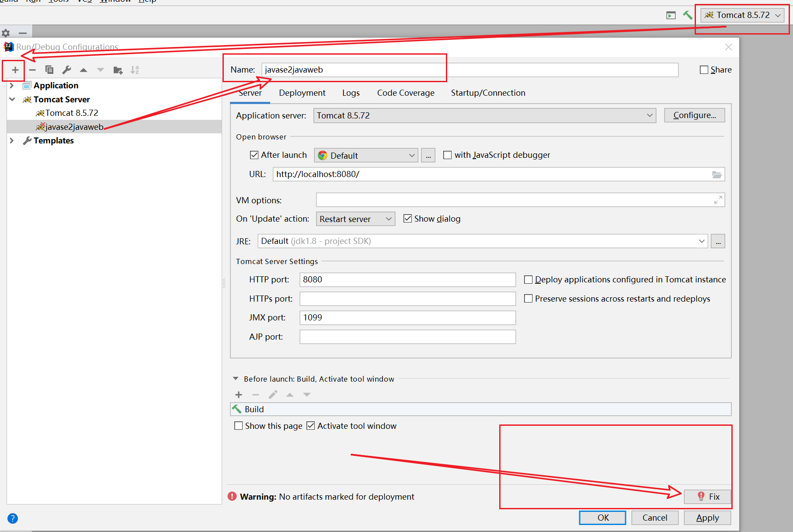Expand the VM options field
Image resolution: width=793 pixels, height=532 pixels.
[718, 200]
